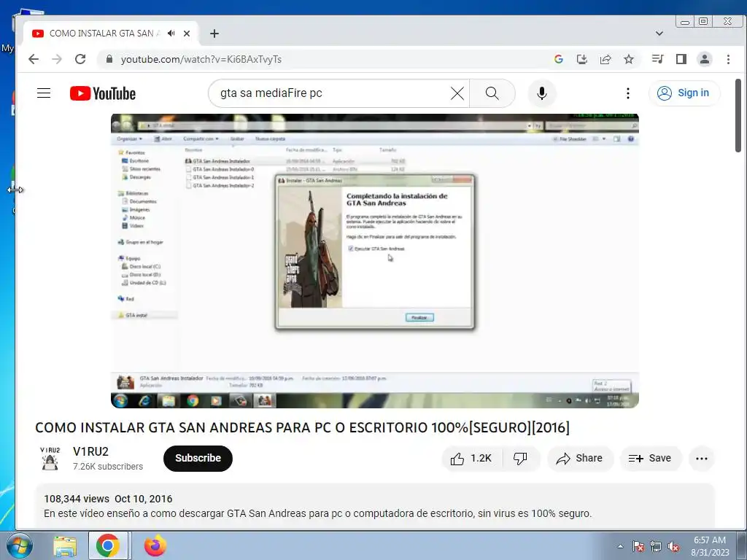Image resolution: width=747 pixels, height=560 pixels.
Task: Share this page from the address bar
Action: pyautogui.click(x=605, y=59)
